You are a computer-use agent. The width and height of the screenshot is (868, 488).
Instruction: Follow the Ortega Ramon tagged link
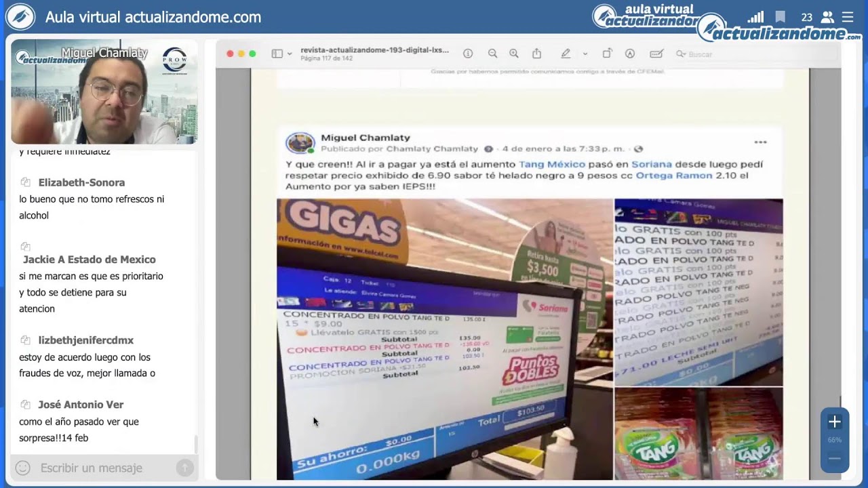click(674, 175)
